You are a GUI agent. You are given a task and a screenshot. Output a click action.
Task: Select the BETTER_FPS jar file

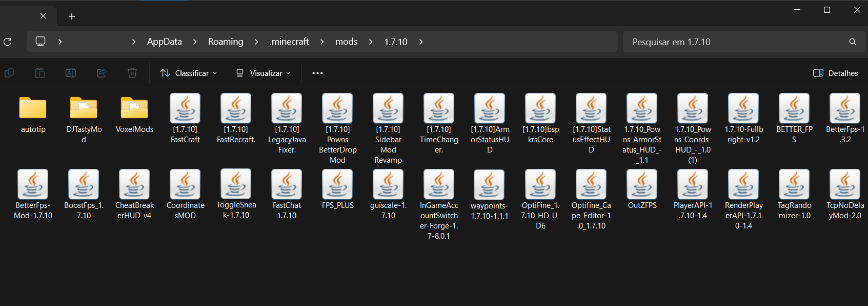(794, 119)
